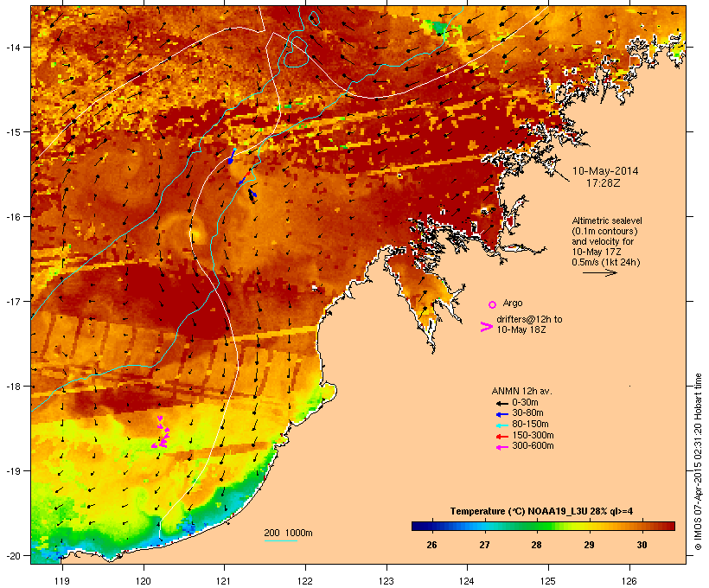
Task: Click the magenta drifters arrowhead legend symbol
Action: click(486, 327)
